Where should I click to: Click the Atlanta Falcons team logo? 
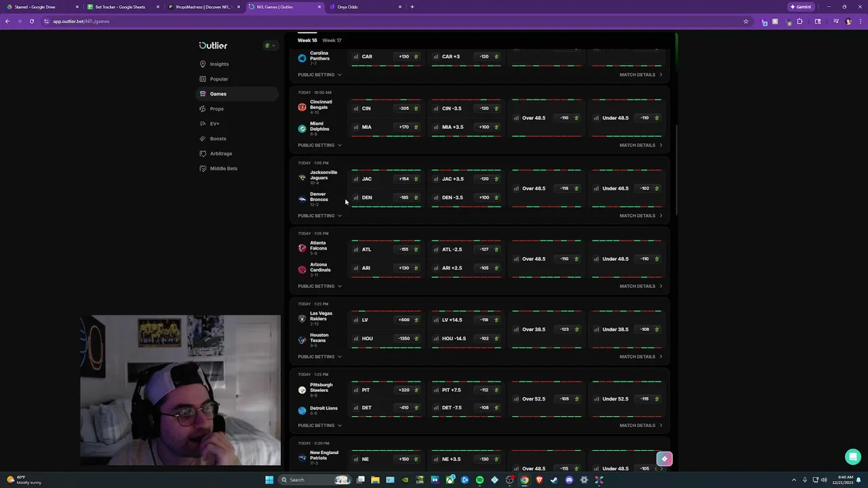pos(302,248)
